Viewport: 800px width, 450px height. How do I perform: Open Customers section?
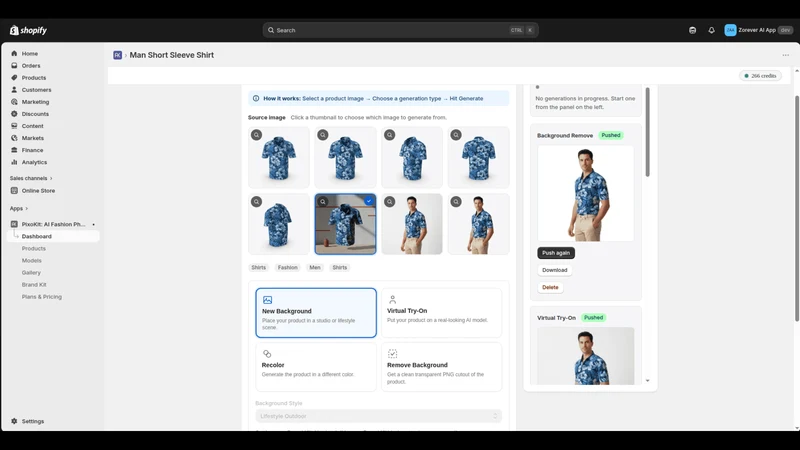click(x=36, y=90)
